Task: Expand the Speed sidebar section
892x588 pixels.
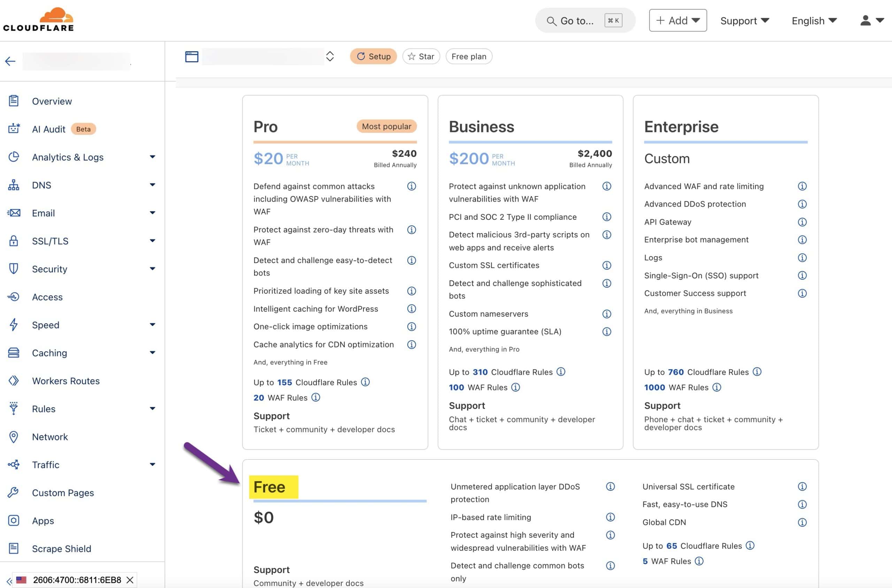Action: (152, 325)
